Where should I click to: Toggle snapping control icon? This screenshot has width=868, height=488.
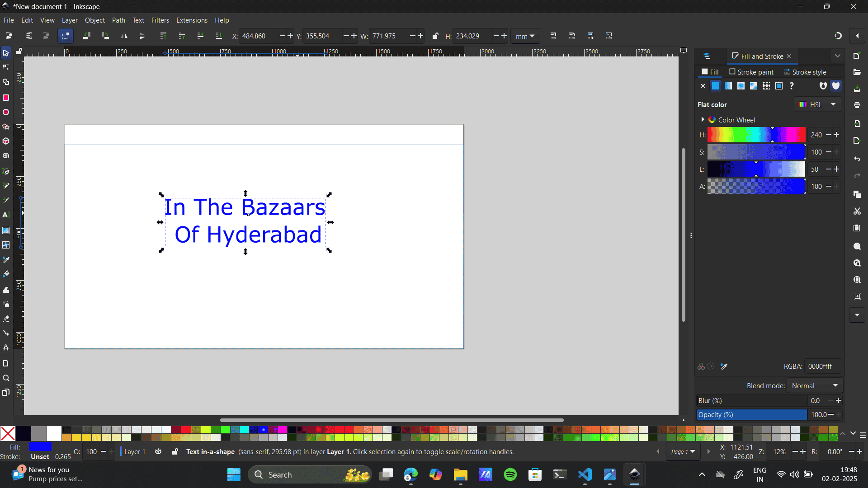click(838, 36)
